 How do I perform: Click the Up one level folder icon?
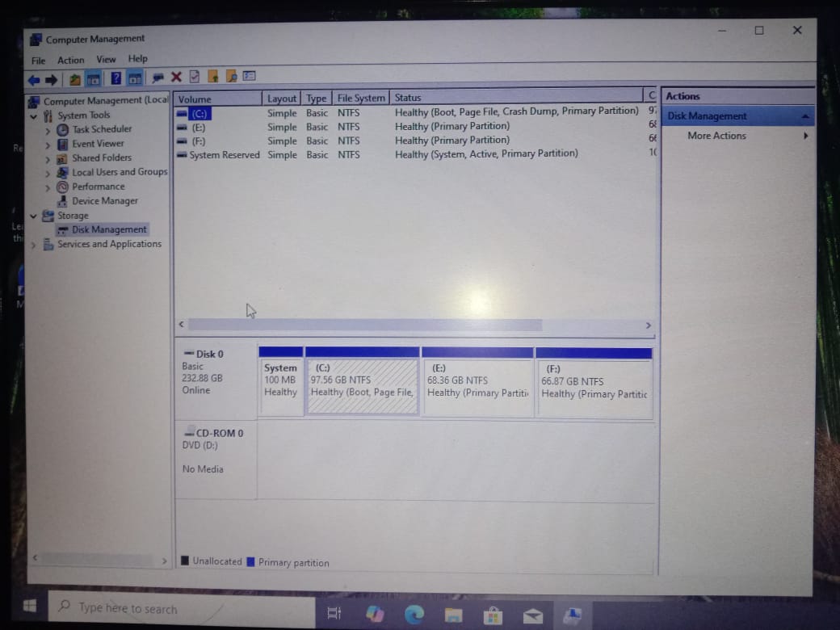pyautogui.click(x=75, y=79)
